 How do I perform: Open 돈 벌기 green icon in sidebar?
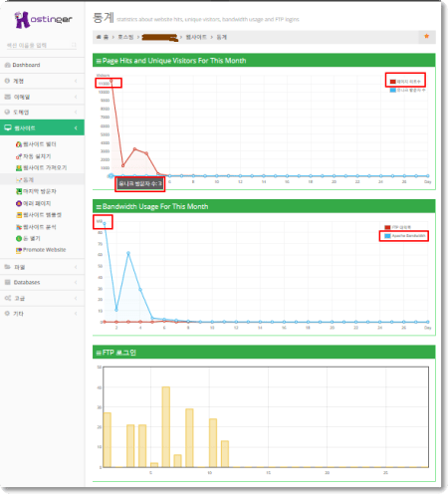[x=19, y=238]
